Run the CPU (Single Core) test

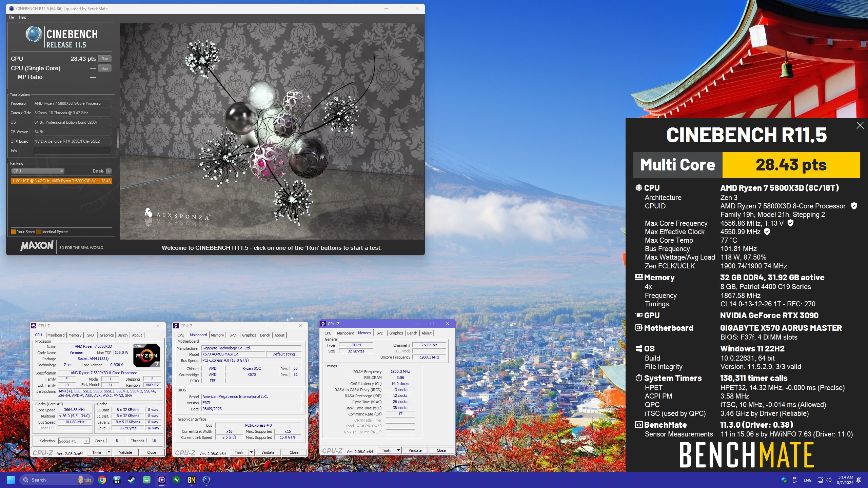click(105, 68)
